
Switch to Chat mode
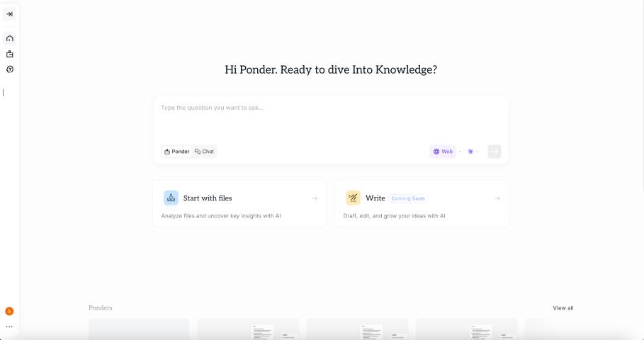click(204, 152)
